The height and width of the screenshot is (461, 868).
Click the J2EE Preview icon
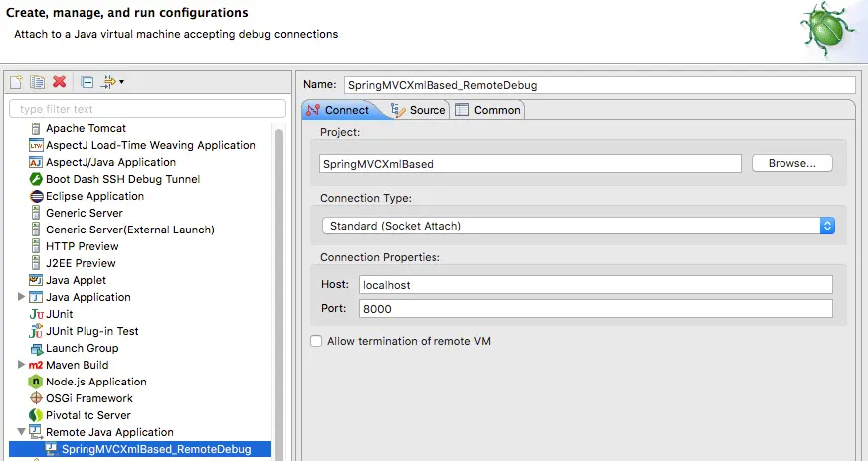[x=36, y=263]
